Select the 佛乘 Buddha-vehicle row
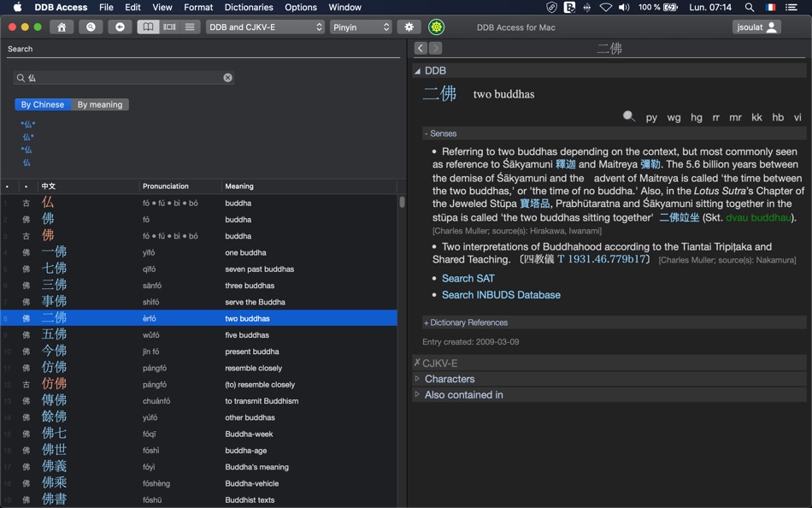This screenshot has width=812, height=508. point(199,483)
